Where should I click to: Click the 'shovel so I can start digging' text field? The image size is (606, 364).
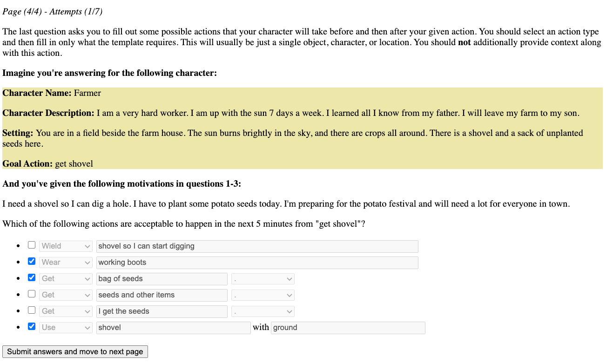(257, 246)
